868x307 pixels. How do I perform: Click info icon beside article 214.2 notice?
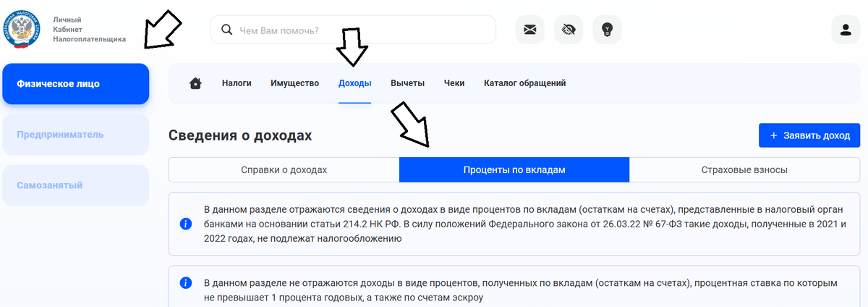tap(185, 224)
